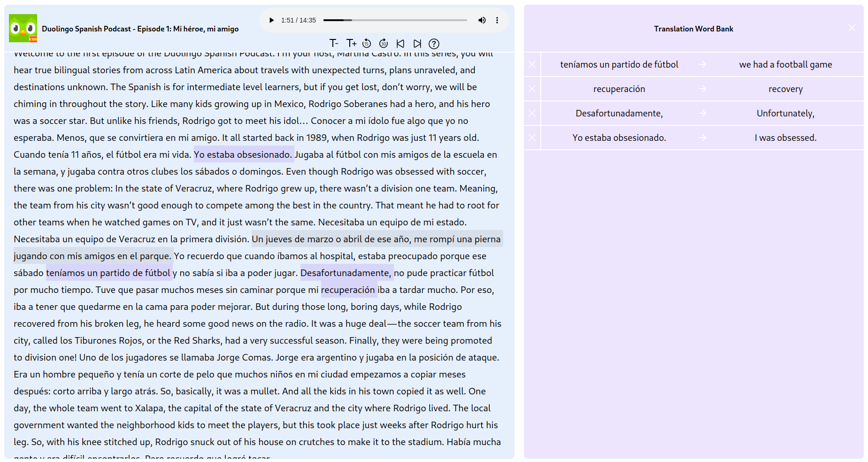The height and width of the screenshot is (462, 868).
Task: Open the help question mark icon
Action: click(x=434, y=44)
